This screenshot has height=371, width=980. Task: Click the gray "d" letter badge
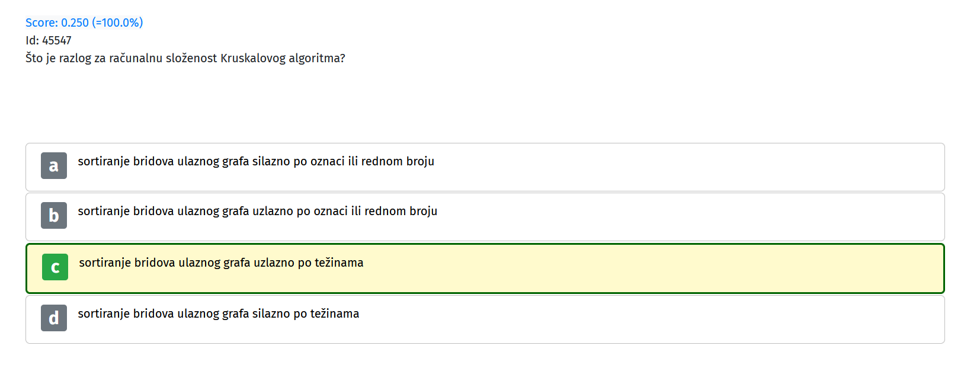click(x=54, y=318)
